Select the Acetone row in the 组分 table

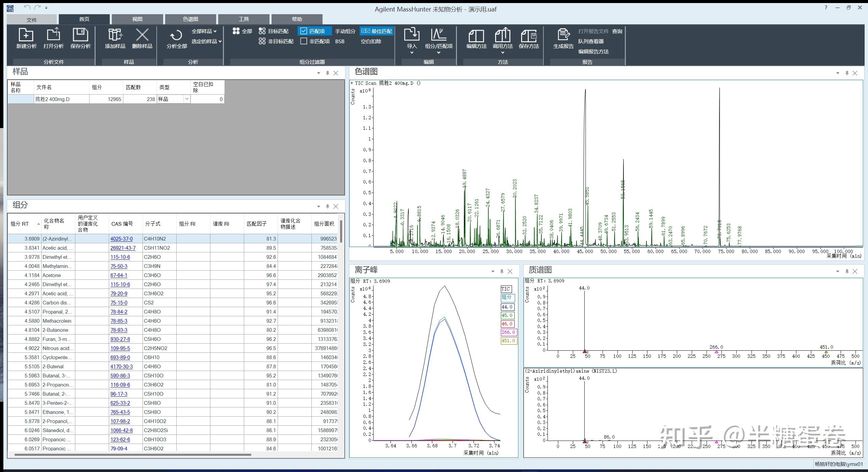point(52,275)
